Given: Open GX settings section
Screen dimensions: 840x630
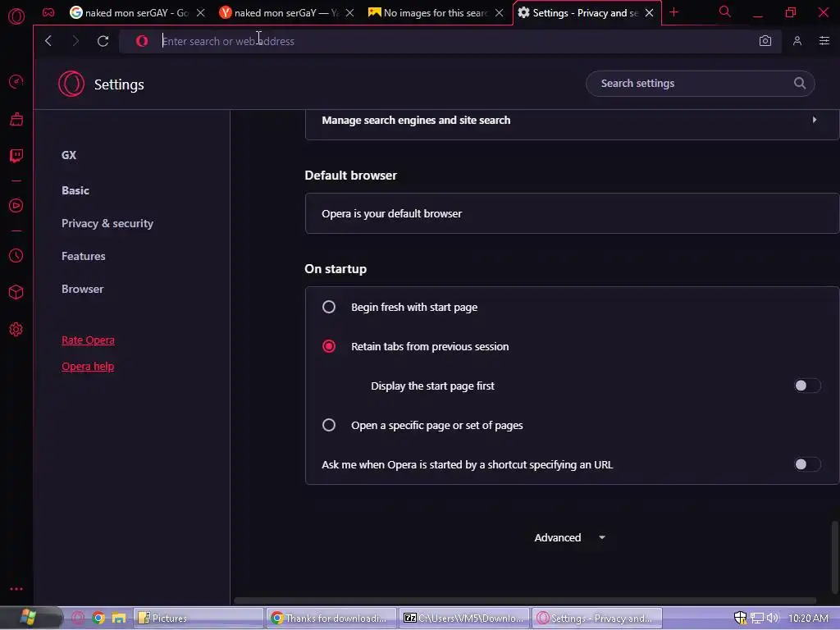Looking at the screenshot, I should point(69,155).
